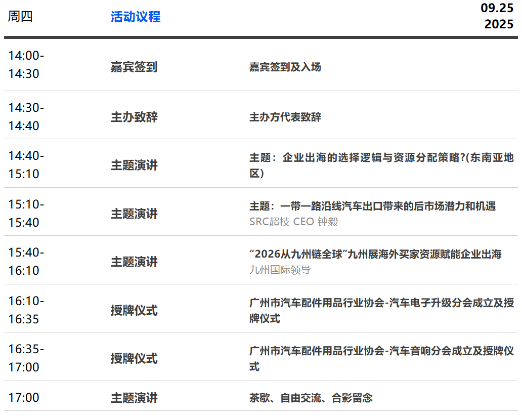Open the 2026从九州链全球 topic title
This screenshot has height=420, width=522.
click(375, 254)
